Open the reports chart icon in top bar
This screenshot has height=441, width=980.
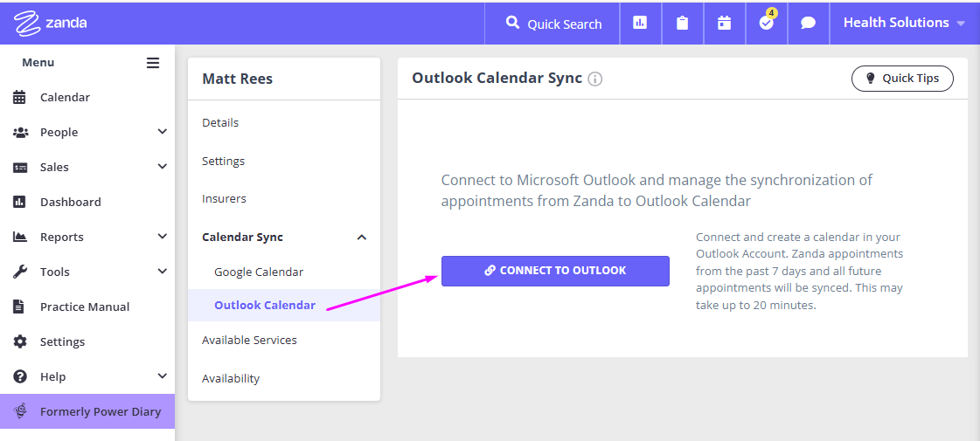(640, 23)
